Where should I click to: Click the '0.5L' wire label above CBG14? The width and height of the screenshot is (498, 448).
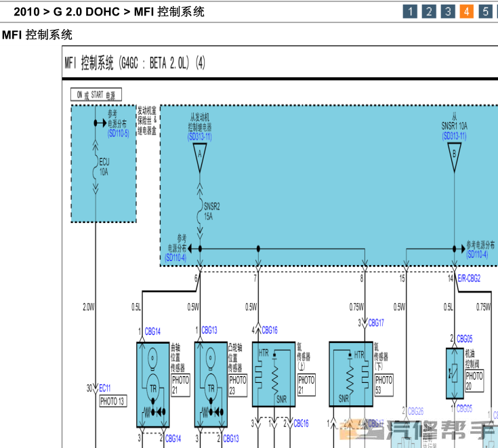click(136, 307)
